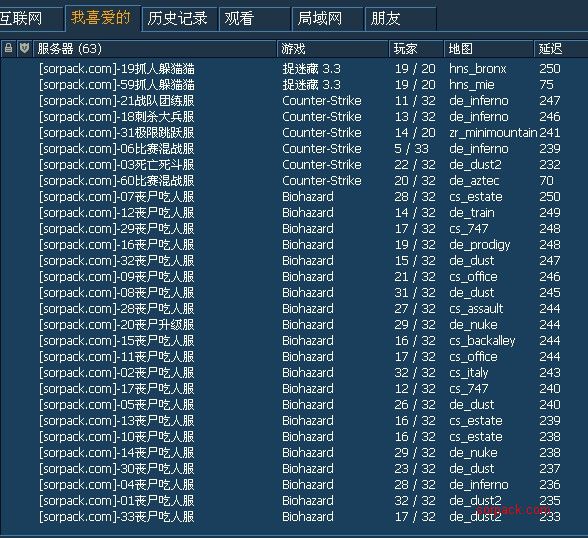
Task: Select server [sorpack.com]-06比赛混战服
Action: point(117,149)
